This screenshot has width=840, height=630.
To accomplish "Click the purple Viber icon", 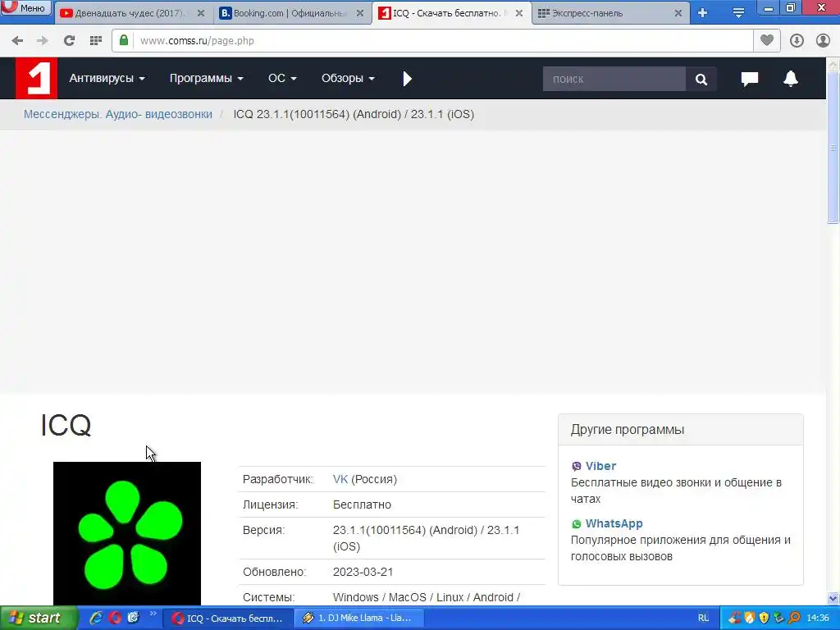I will [x=577, y=467].
